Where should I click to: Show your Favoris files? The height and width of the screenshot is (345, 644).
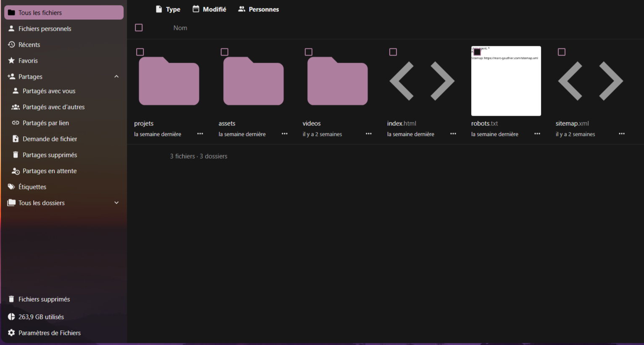point(28,60)
